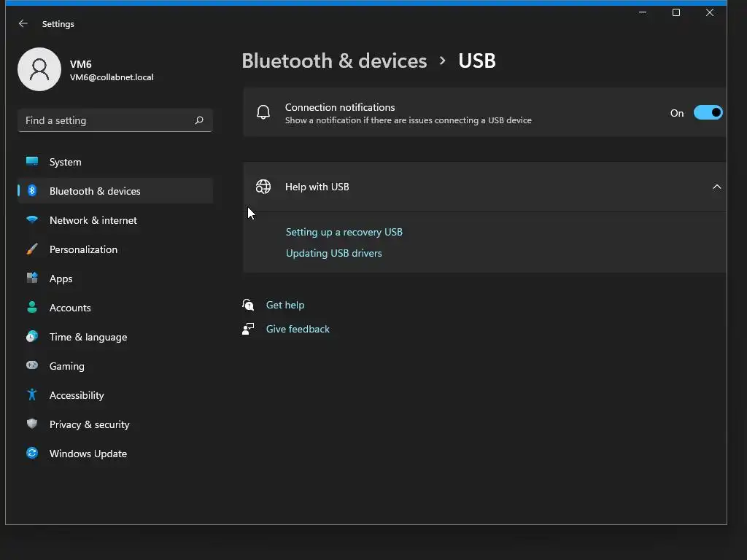747x560 pixels.
Task: Click the back arrow in Settings
Action: click(x=23, y=24)
